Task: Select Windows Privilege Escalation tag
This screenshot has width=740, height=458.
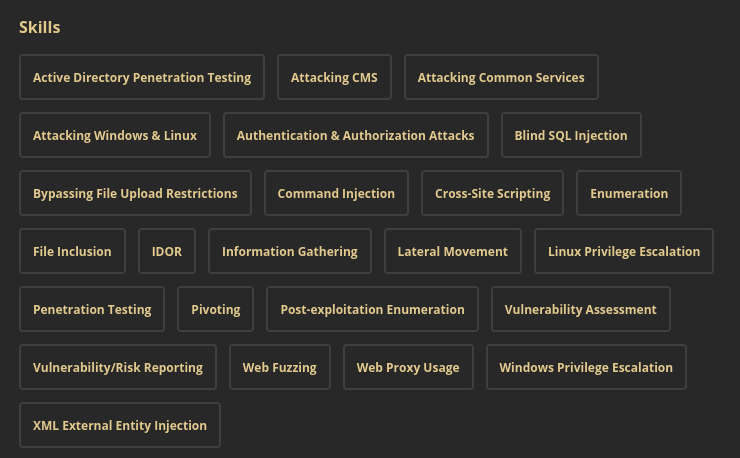Action: click(x=586, y=367)
